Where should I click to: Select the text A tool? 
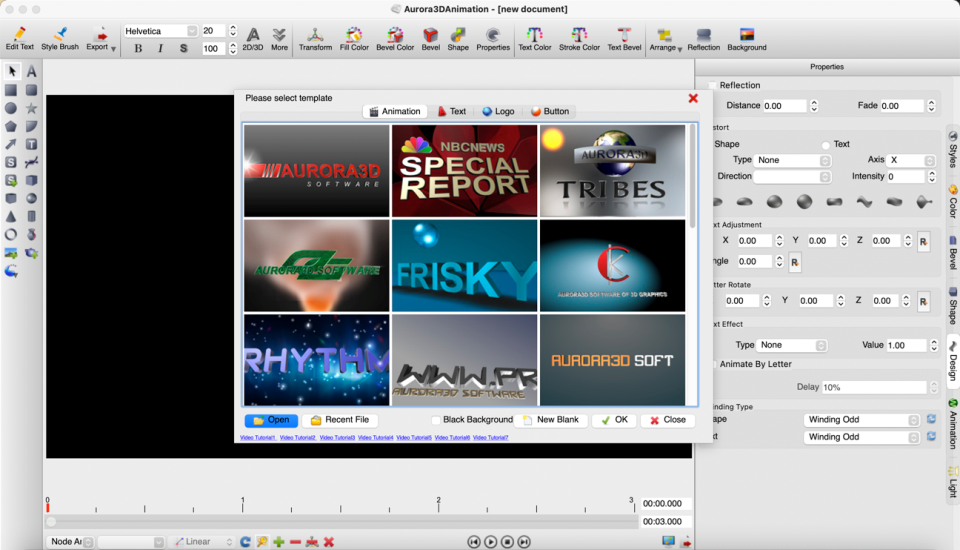tap(32, 72)
